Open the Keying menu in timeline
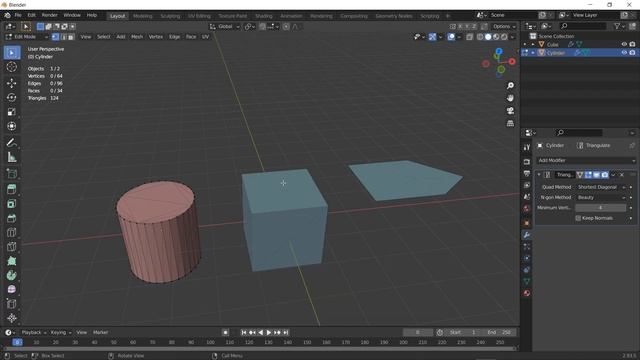This screenshot has width=640, height=360. [x=60, y=333]
